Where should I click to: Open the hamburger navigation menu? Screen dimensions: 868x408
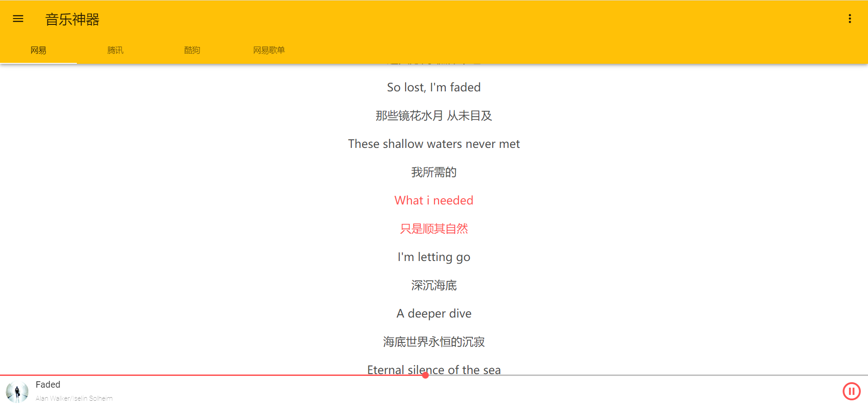click(18, 19)
